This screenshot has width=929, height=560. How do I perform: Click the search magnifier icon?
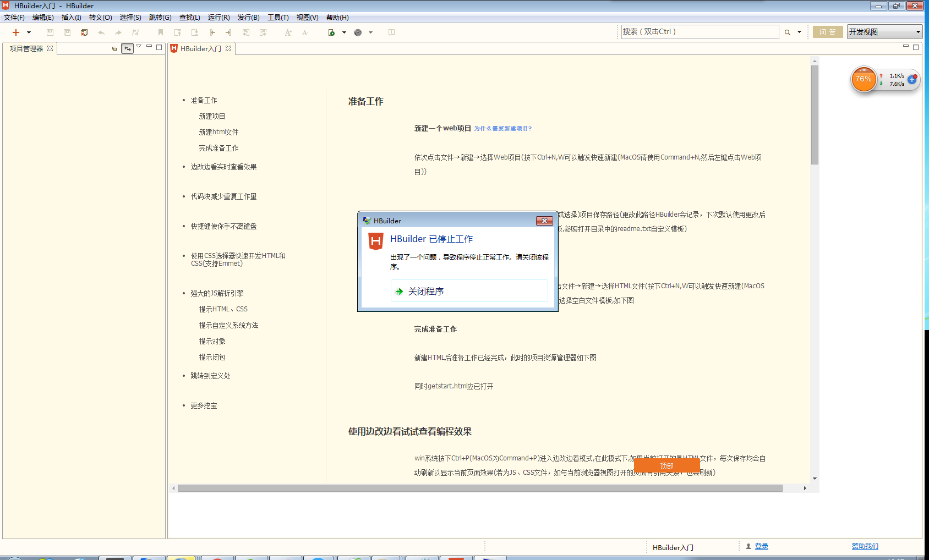788,32
